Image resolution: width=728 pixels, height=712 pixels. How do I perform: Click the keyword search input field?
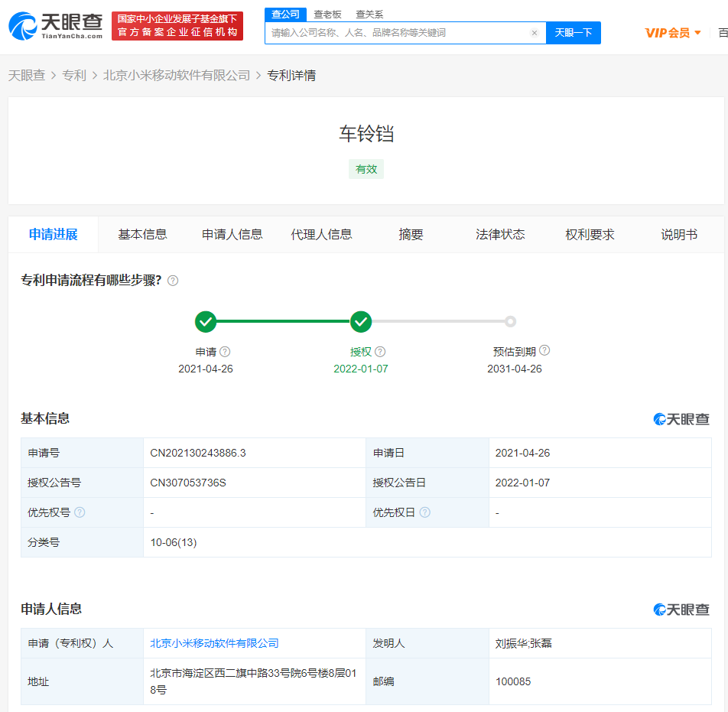click(x=398, y=33)
